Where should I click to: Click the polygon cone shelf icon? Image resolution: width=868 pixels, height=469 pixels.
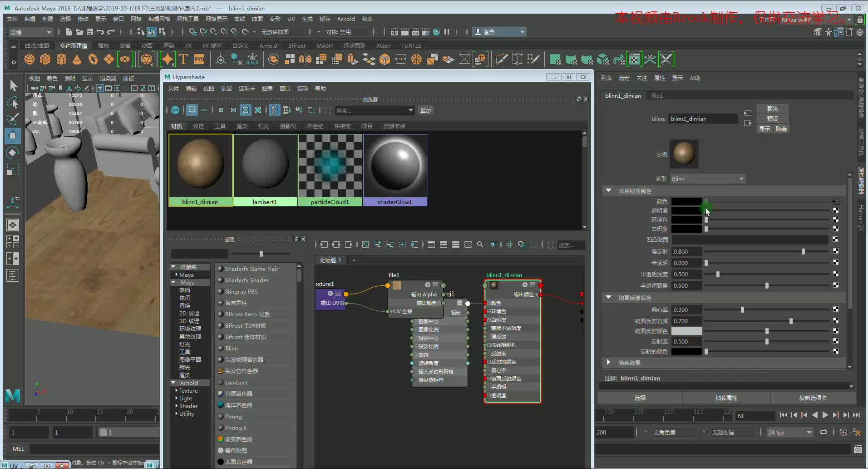(77, 59)
